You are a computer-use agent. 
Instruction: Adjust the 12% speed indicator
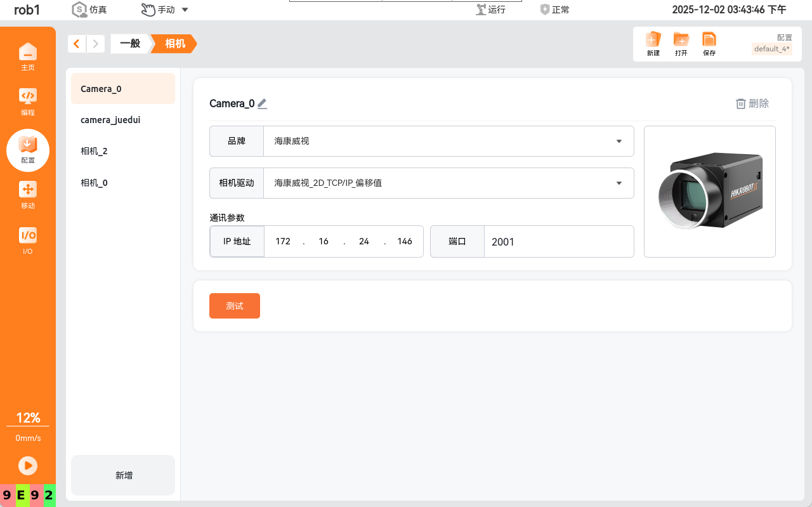point(28,418)
